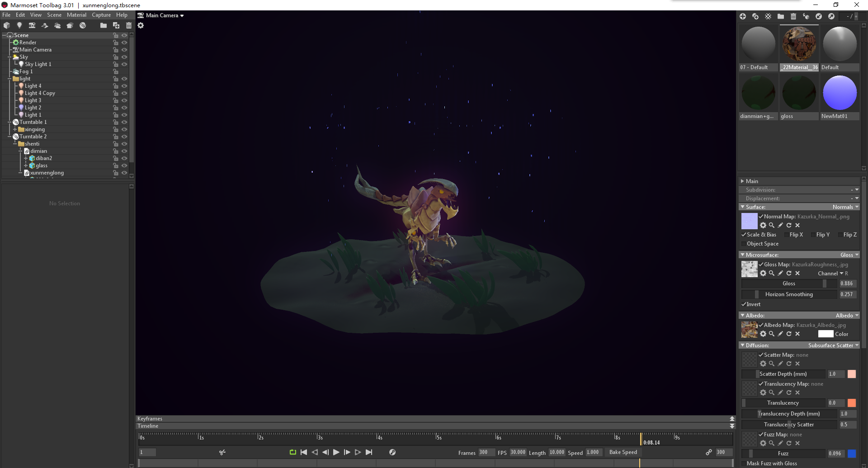Add a new object with the cube icon

[7, 25]
